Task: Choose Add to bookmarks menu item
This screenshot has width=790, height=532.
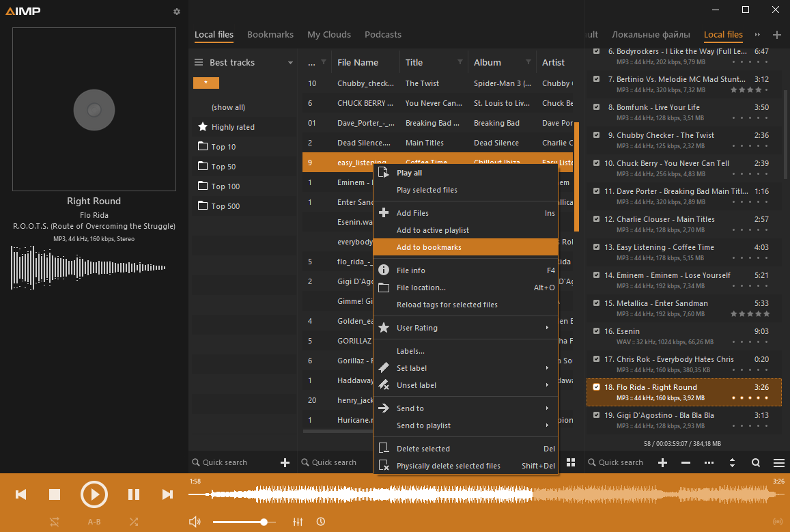Action: click(466, 247)
